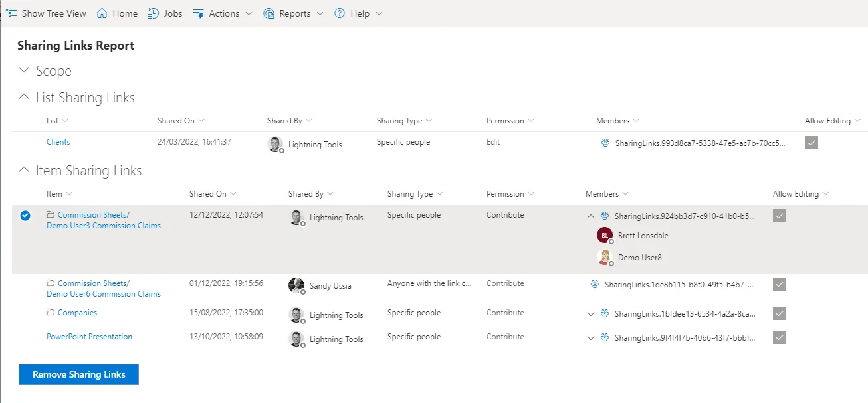The image size is (868, 403).
Task: Click the SharingLinks group icon for Companies row
Action: tap(605, 313)
